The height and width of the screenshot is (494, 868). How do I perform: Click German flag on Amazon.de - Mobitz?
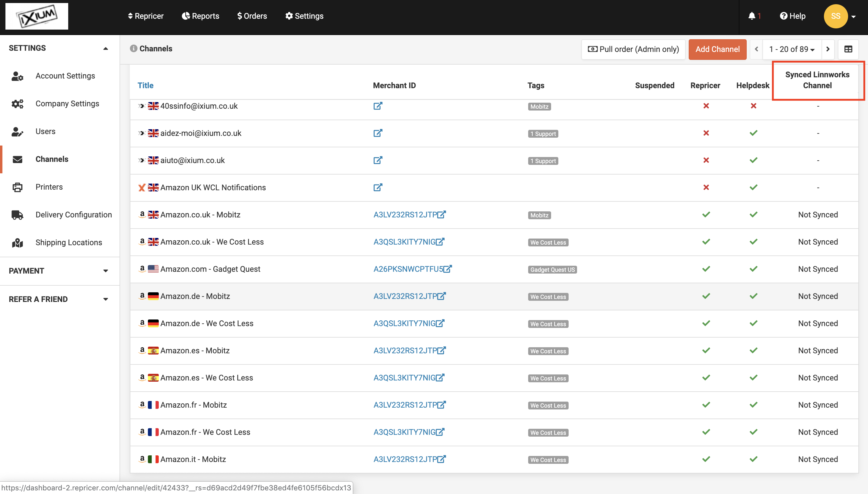[153, 296]
